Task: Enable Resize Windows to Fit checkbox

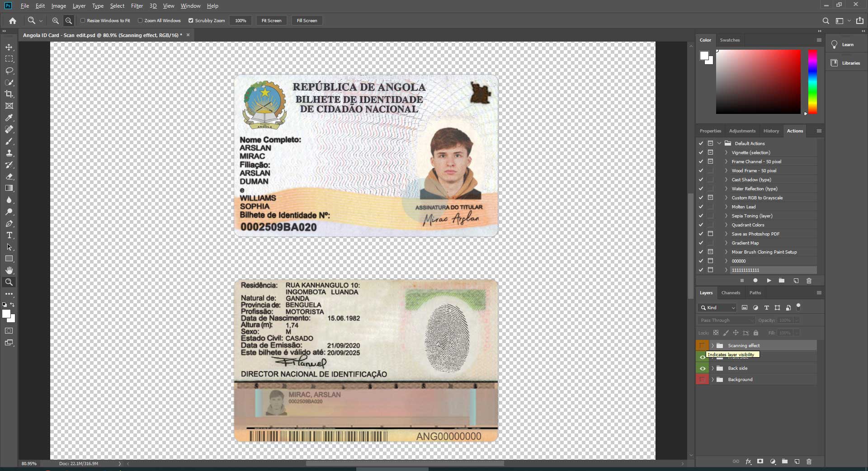Action: (83, 21)
